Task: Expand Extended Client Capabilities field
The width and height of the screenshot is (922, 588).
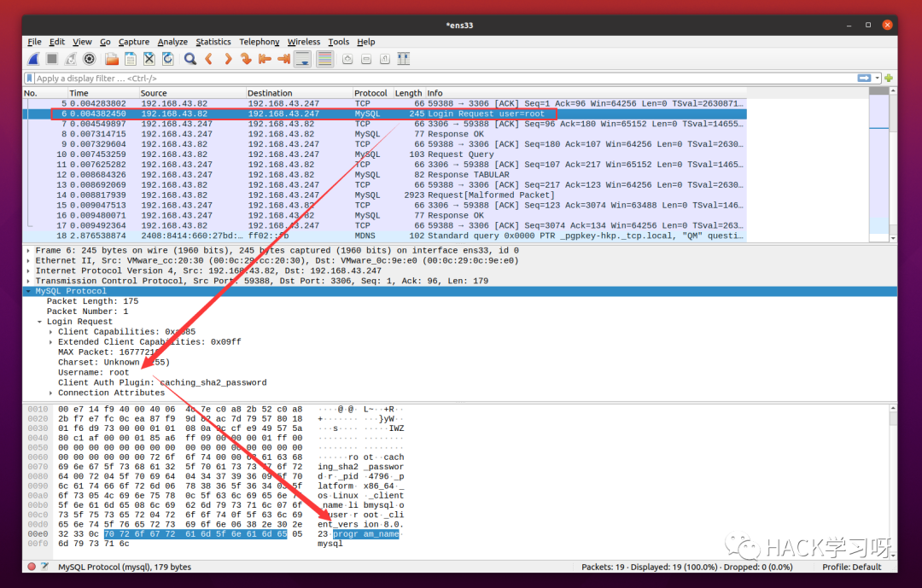Action: (50, 342)
